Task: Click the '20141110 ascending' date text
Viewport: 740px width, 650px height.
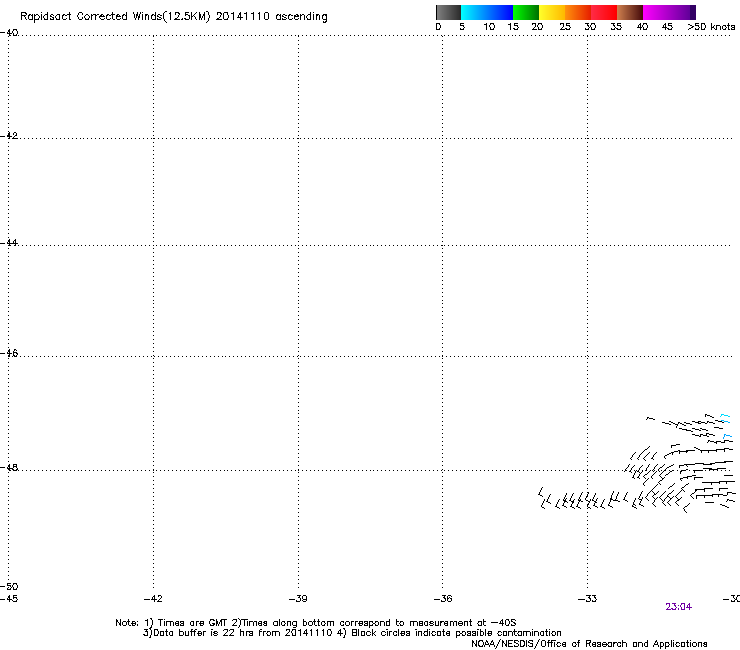Action: [x=271, y=17]
